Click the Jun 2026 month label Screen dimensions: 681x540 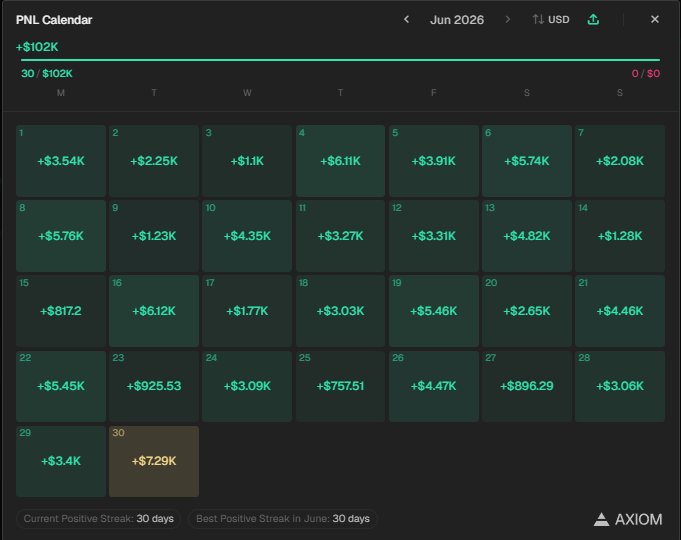point(457,20)
